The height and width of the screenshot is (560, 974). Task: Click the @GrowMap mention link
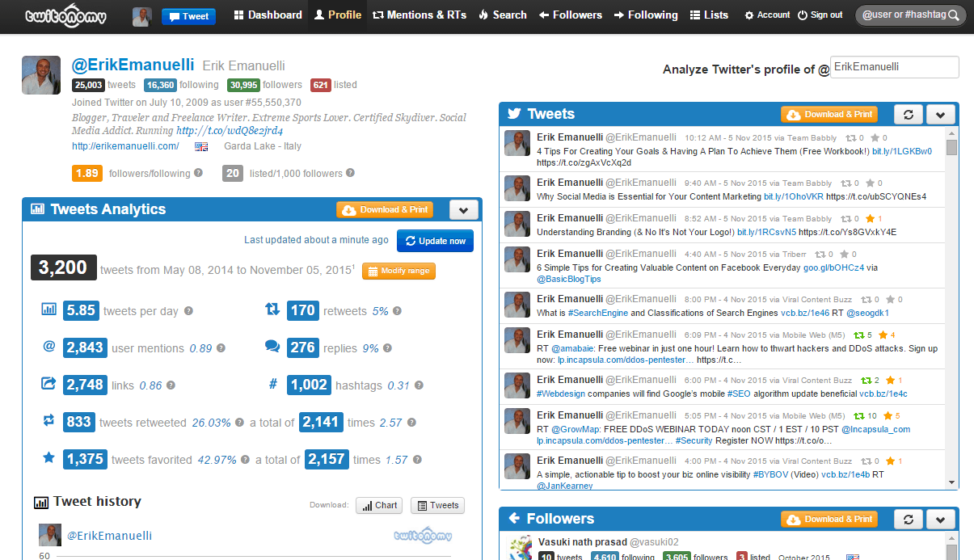[576, 429]
